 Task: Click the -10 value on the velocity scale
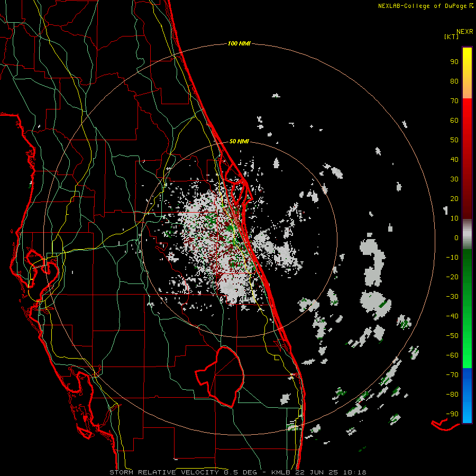(x=452, y=258)
